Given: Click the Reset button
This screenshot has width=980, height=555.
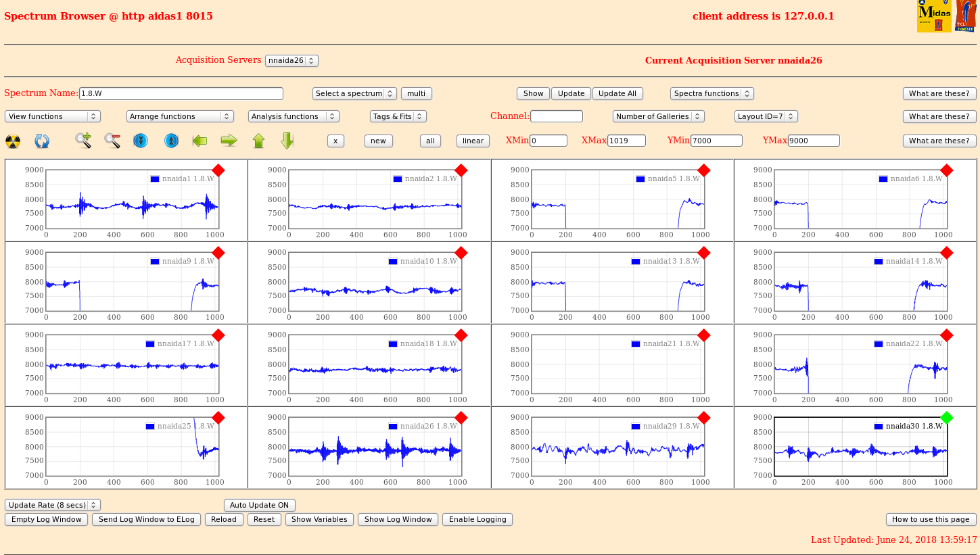Looking at the screenshot, I should [x=264, y=519].
